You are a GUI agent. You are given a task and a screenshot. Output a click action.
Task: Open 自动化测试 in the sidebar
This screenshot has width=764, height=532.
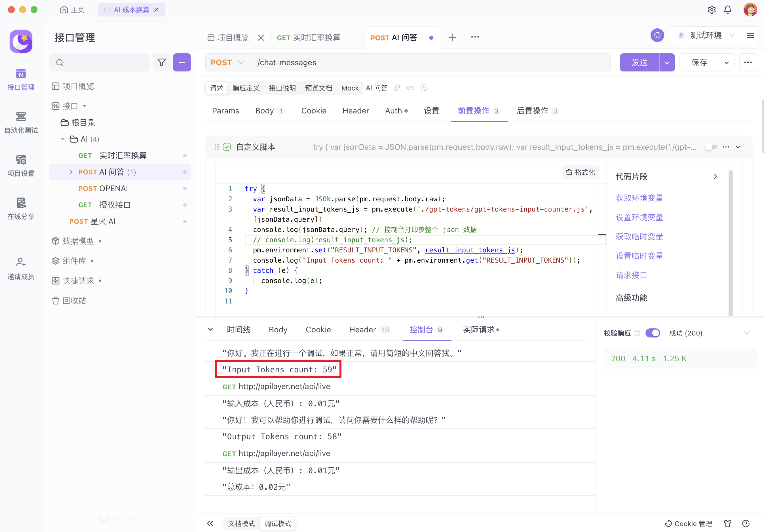[21, 123]
